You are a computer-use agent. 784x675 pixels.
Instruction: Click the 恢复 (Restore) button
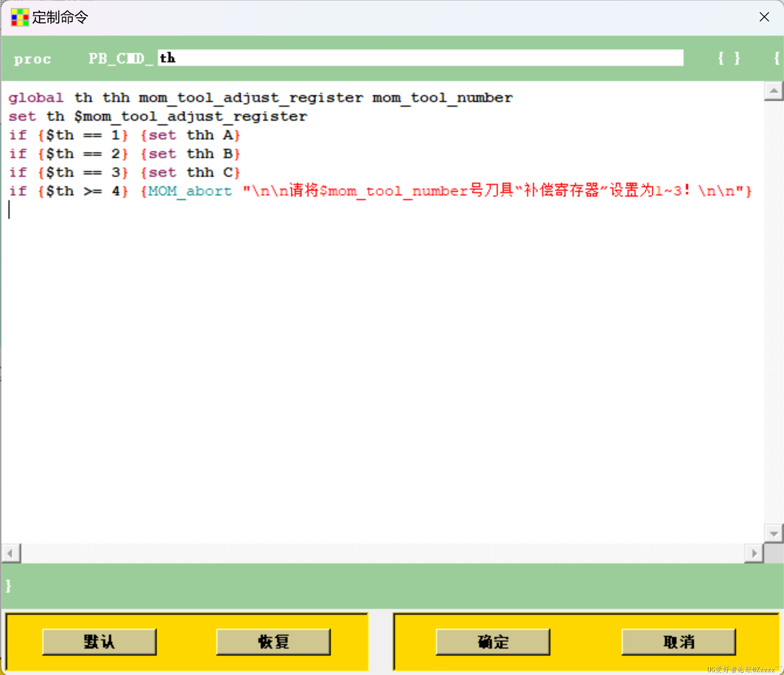coord(273,642)
